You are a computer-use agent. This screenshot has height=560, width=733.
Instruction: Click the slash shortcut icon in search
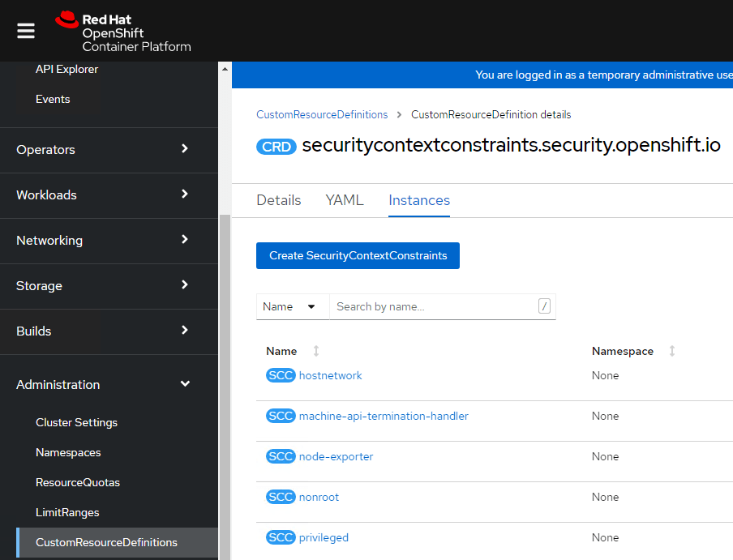pos(544,306)
